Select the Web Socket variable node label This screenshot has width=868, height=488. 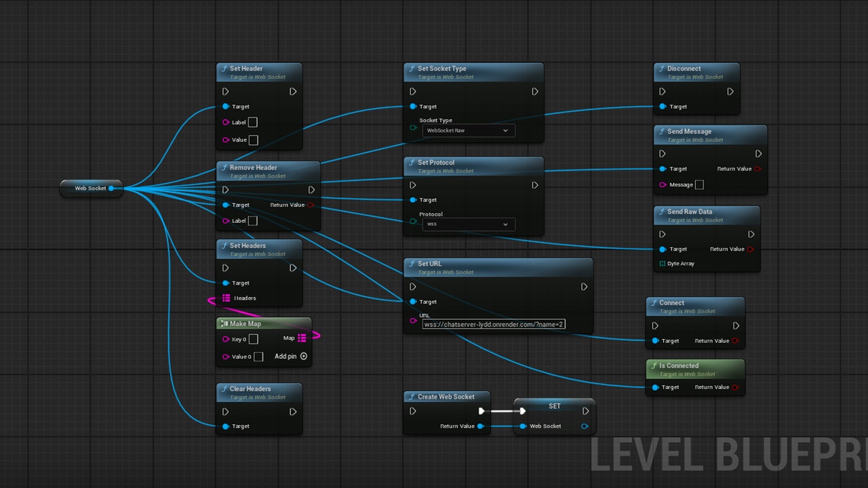[x=90, y=188]
